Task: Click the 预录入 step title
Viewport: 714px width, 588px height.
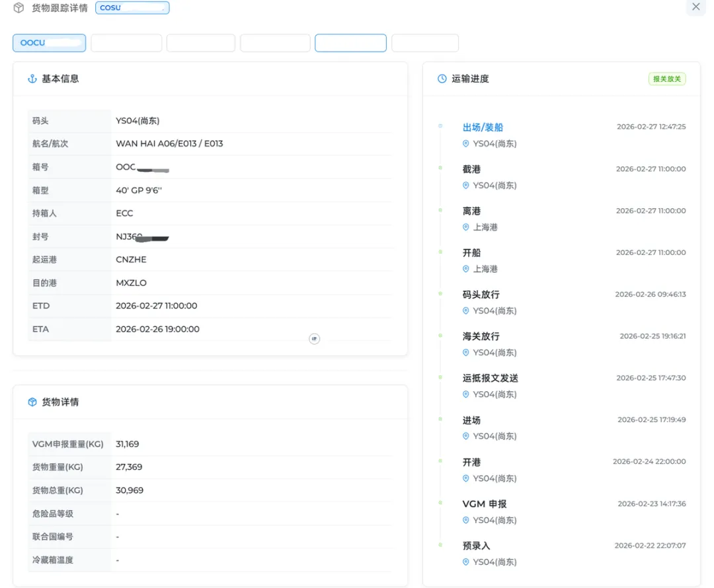Action: pos(476,546)
